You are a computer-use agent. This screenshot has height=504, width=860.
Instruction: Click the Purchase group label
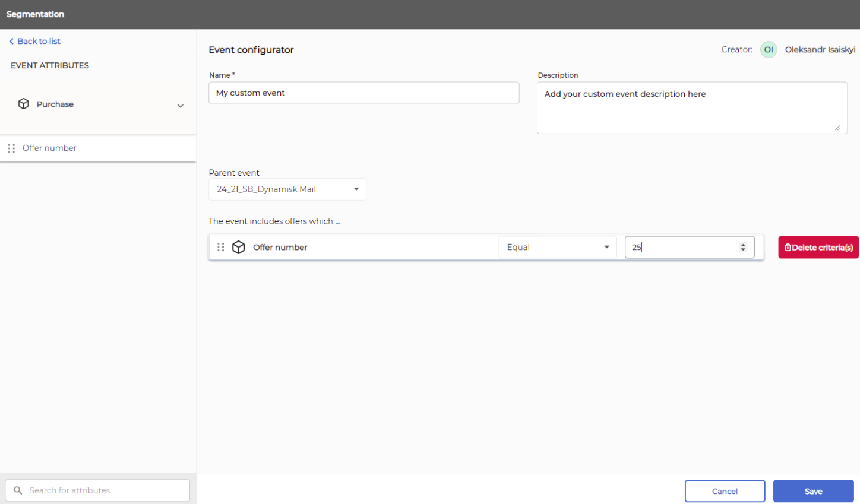click(x=55, y=104)
